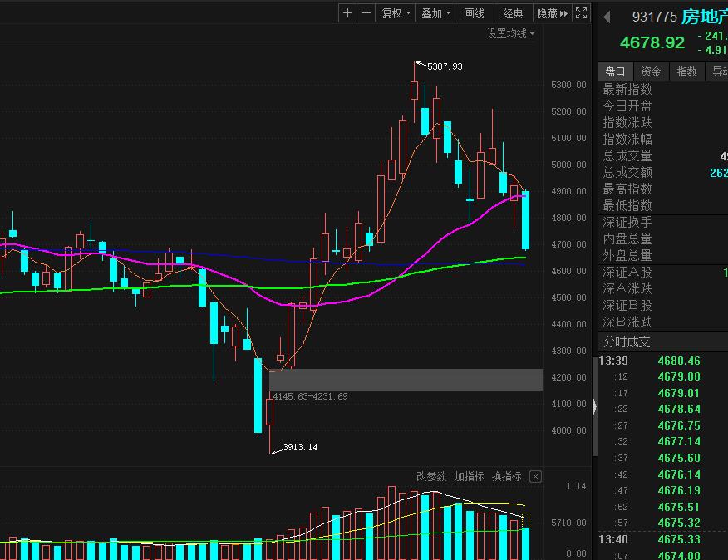728x560 pixels.
Task: Click the index code 931775
Action: pyautogui.click(x=655, y=17)
